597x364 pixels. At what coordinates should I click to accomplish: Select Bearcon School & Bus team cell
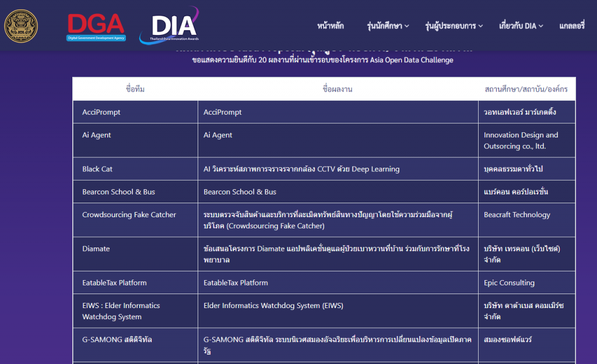135,192
